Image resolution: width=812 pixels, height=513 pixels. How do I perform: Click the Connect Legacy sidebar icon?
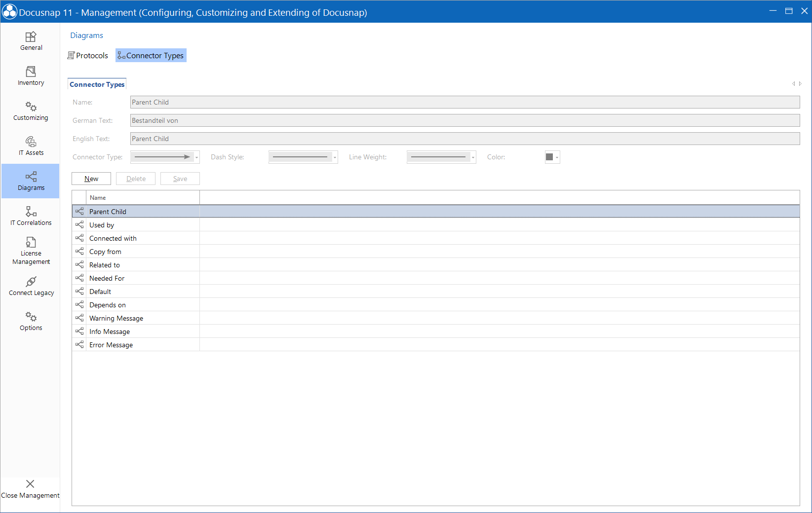pyautogui.click(x=31, y=285)
